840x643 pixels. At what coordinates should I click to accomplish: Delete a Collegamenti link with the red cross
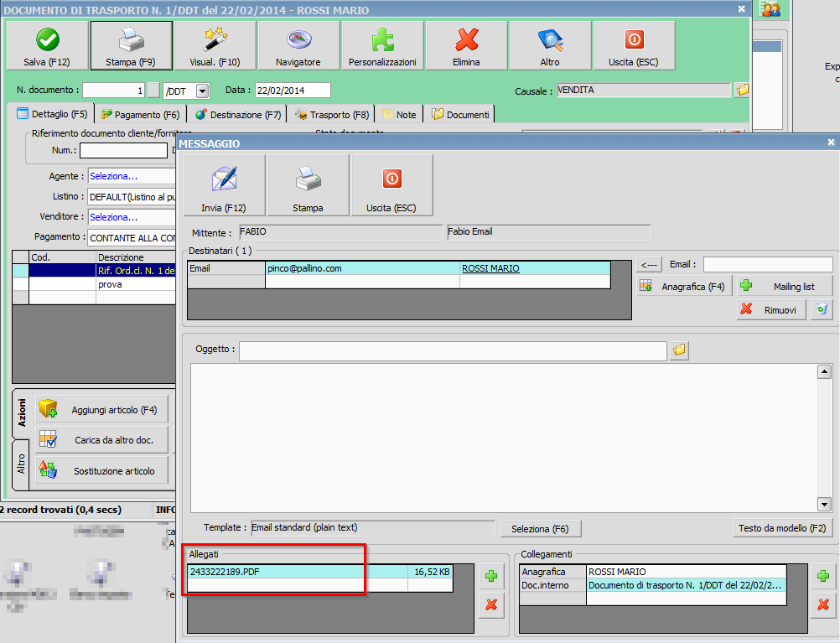point(823,605)
